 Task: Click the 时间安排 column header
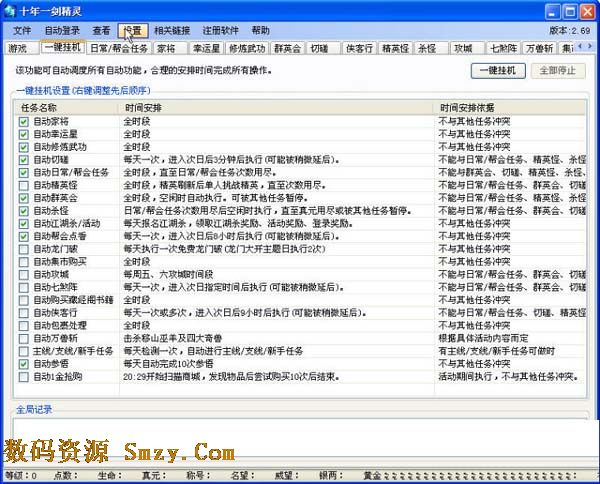click(277, 108)
